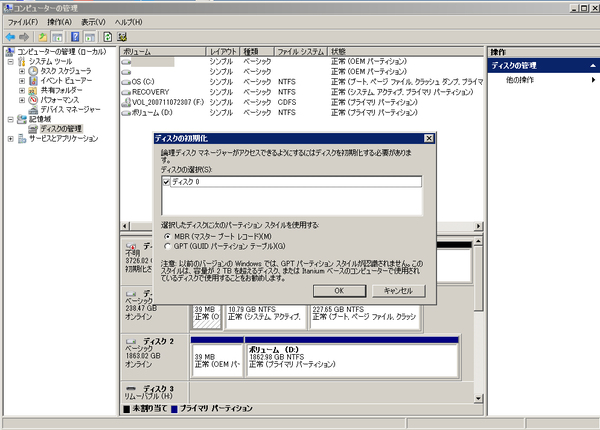Click the OS (C:) volume drive icon
The width and height of the screenshot is (600, 430).
point(126,82)
